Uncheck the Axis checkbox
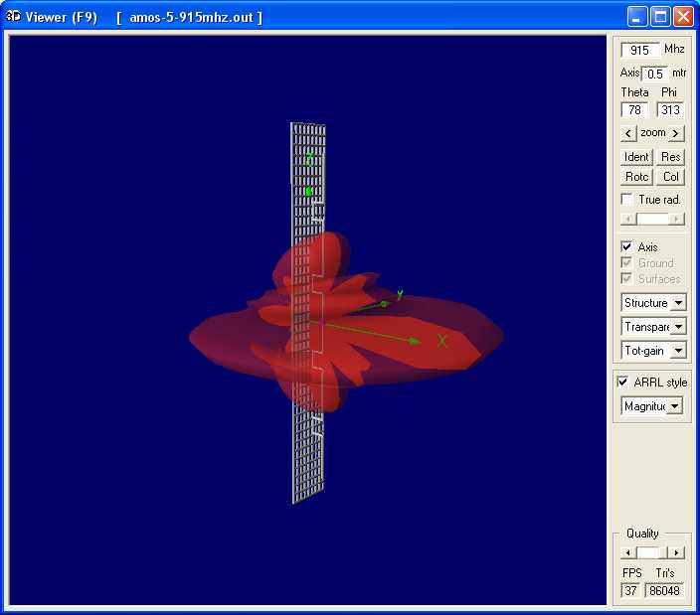700x615 pixels. point(626,247)
